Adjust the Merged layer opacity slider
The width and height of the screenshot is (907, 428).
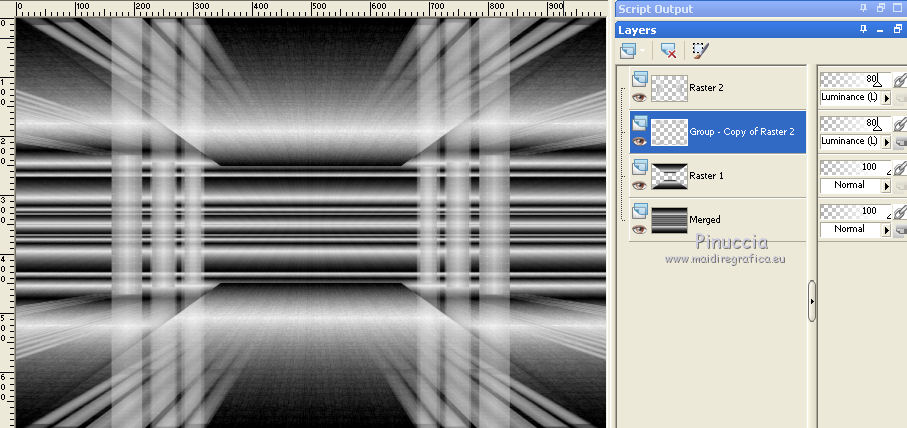point(856,212)
